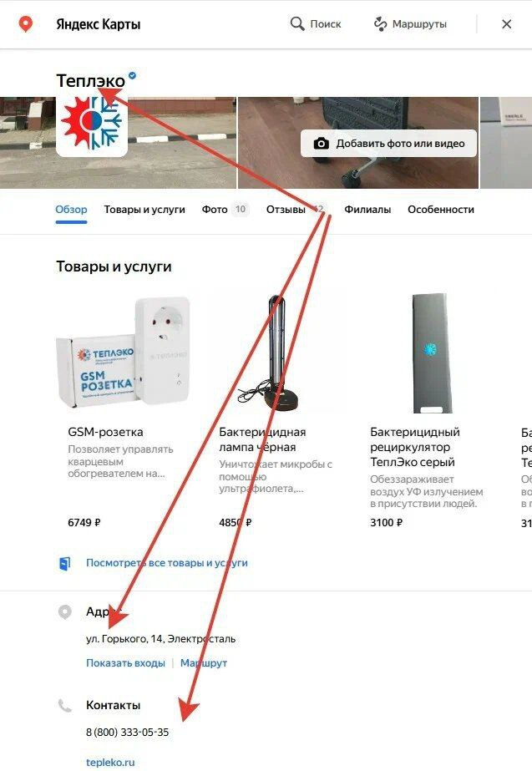Click the red Yandex Maps pin logo
Image resolution: width=532 pixels, height=771 pixels.
click(26, 23)
